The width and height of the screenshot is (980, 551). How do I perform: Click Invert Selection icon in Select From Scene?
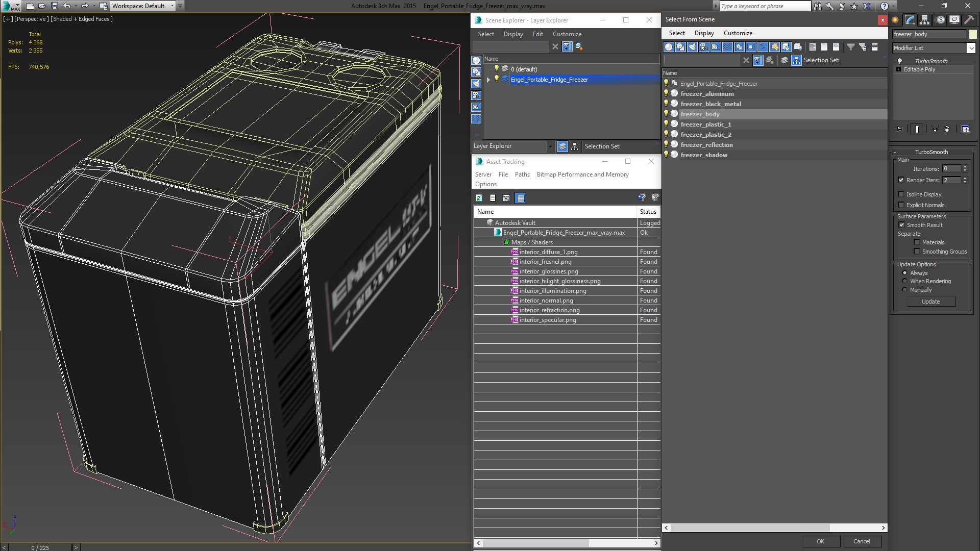pyautogui.click(x=836, y=47)
